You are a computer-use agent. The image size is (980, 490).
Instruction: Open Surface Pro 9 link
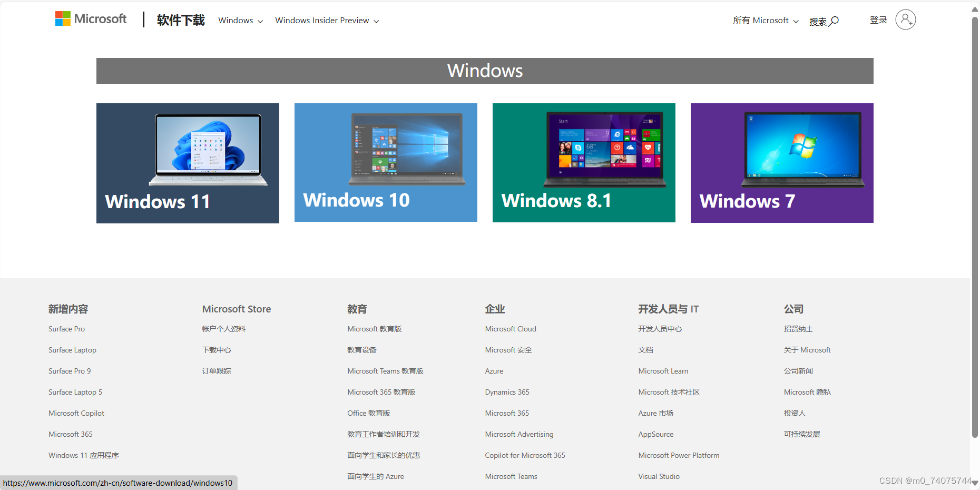coord(70,371)
